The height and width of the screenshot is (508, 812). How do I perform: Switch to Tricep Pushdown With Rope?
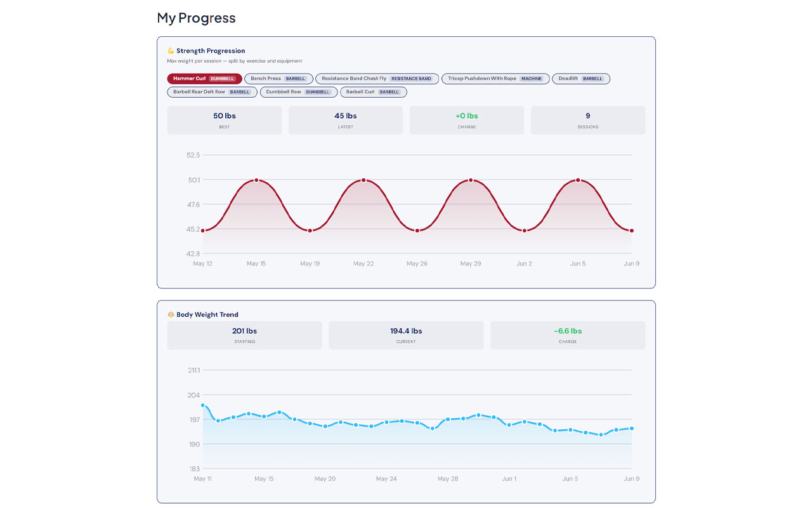point(495,79)
